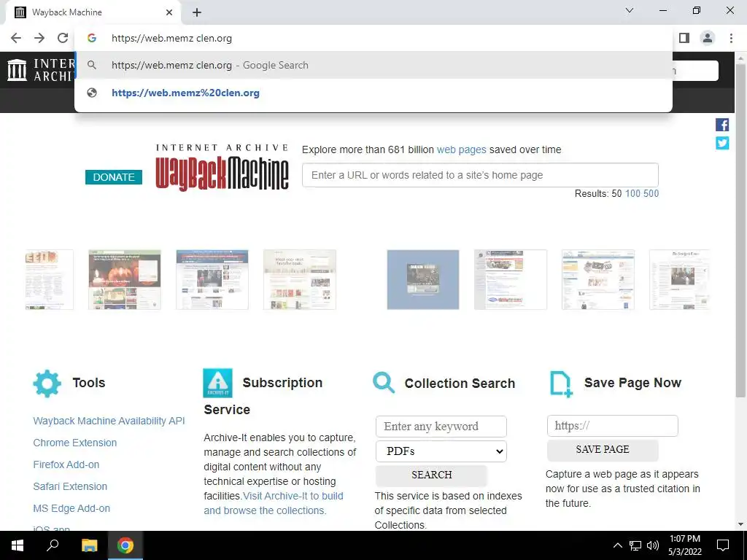Click the Chrome taskbar icon

click(125, 545)
